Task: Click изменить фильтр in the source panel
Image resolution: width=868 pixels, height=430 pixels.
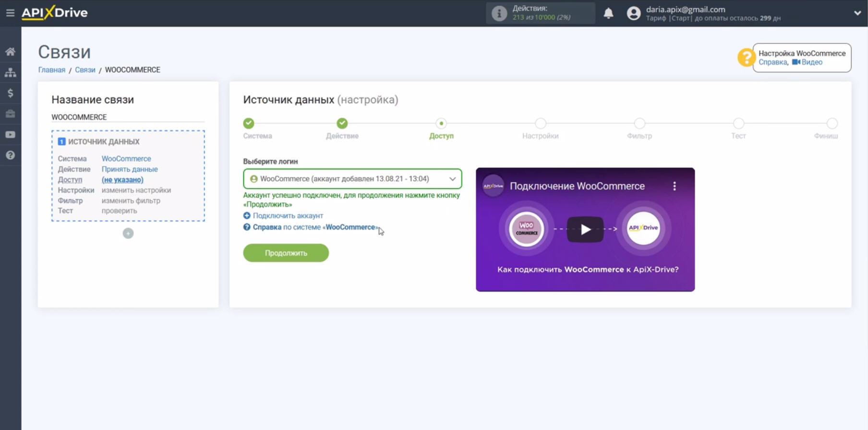Action: pos(131,201)
